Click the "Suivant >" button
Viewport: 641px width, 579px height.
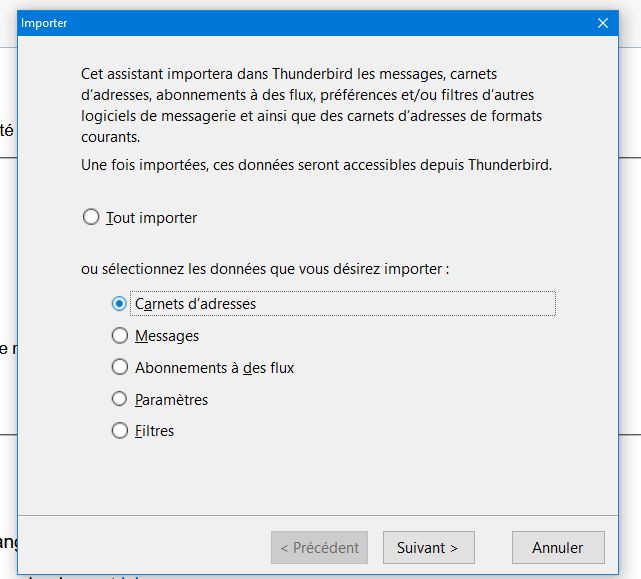coord(427,547)
